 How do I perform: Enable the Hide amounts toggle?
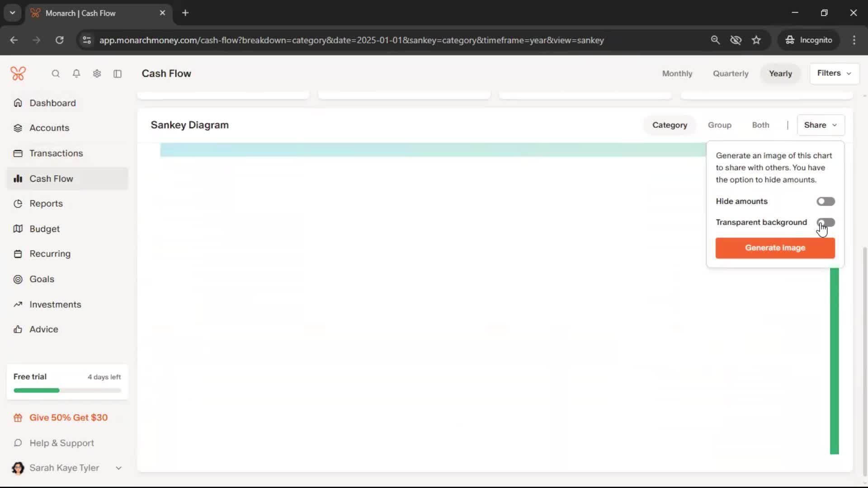(x=826, y=202)
